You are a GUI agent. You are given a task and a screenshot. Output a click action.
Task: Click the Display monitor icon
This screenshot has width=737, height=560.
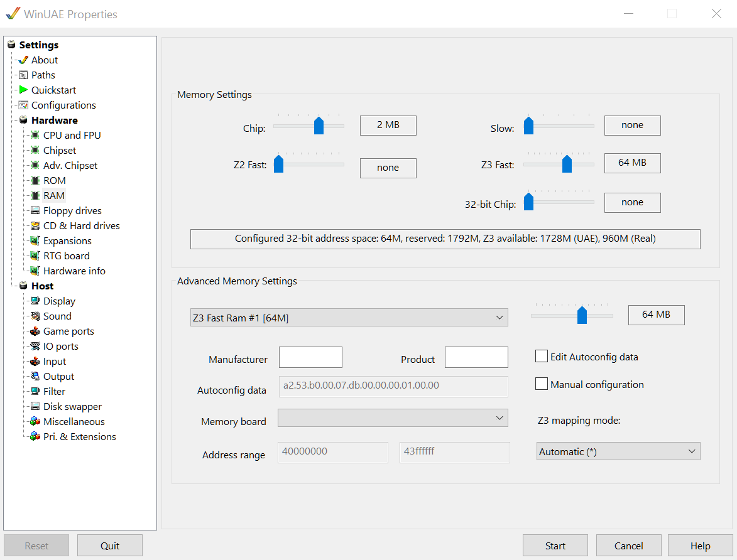click(x=35, y=301)
